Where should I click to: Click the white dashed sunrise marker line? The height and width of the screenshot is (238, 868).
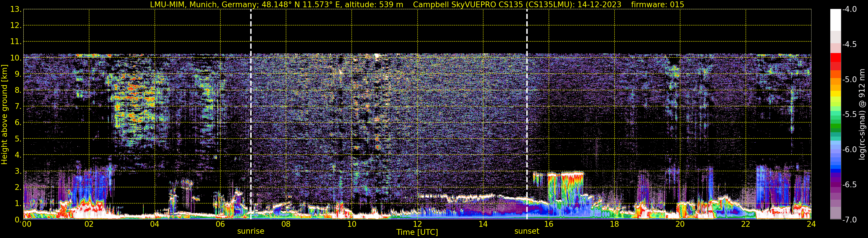coord(251,114)
